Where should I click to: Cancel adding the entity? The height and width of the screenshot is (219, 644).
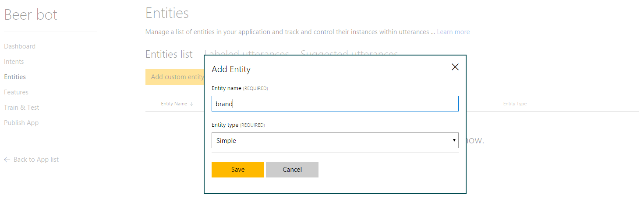292,170
